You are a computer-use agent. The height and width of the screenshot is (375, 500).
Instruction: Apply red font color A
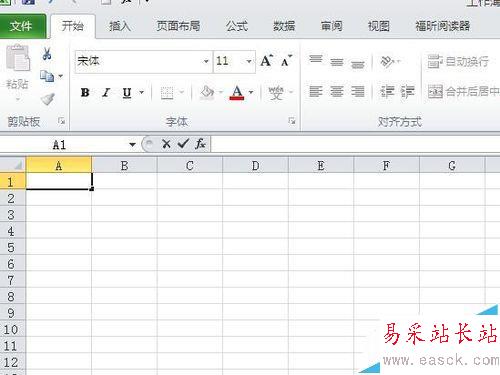point(237,92)
